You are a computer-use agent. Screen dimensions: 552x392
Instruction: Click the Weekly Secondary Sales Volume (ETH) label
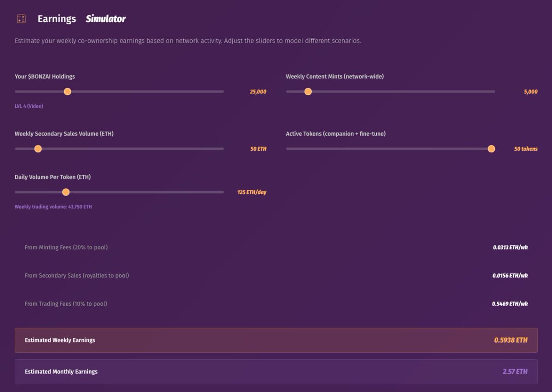click(x=64, y=134)
